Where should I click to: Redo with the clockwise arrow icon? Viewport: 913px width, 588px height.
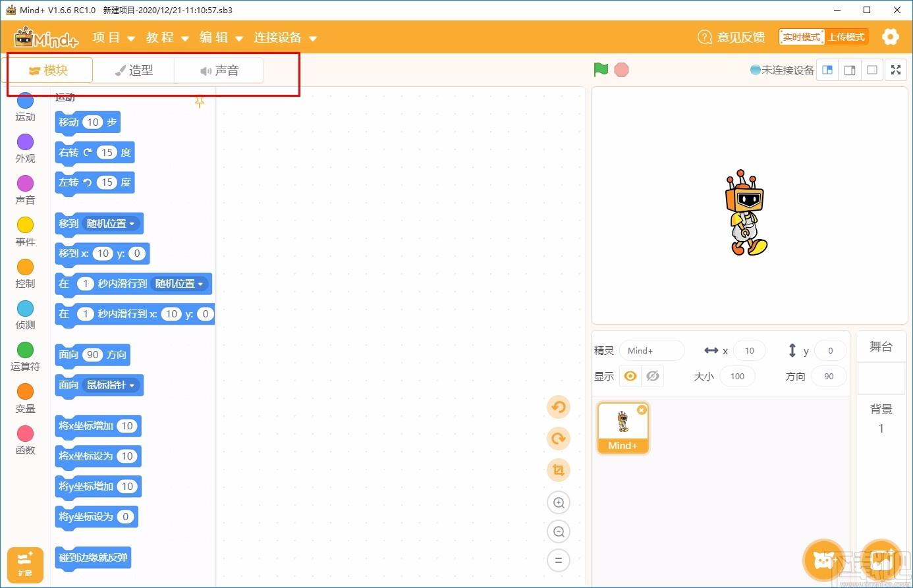point(559,439)
